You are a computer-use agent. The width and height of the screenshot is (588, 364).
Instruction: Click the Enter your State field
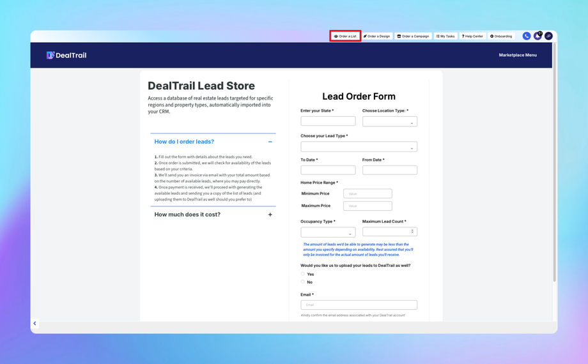pyautogui.click(x=328, y=121)
